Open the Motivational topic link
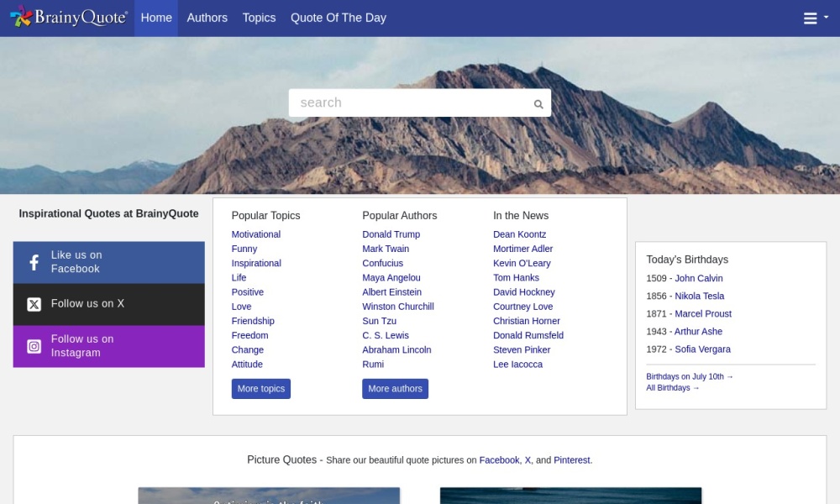Screen dimensions: 840x504 pos(256,234)
